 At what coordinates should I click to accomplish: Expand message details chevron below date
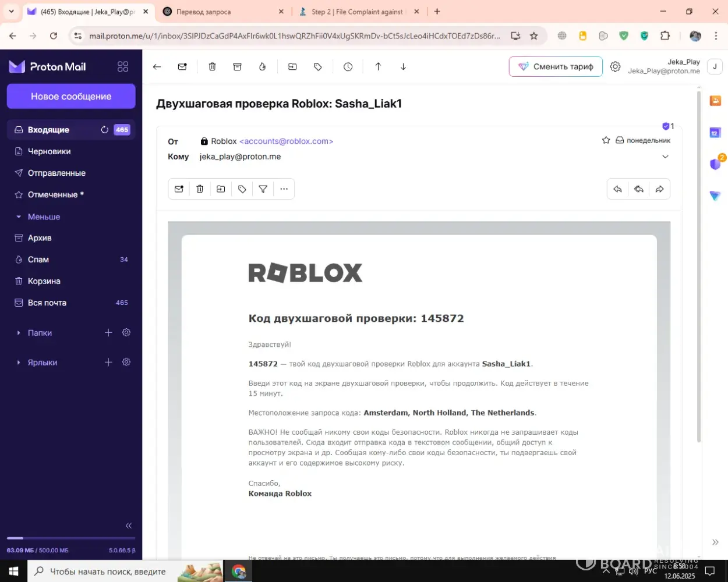[665, 157]
